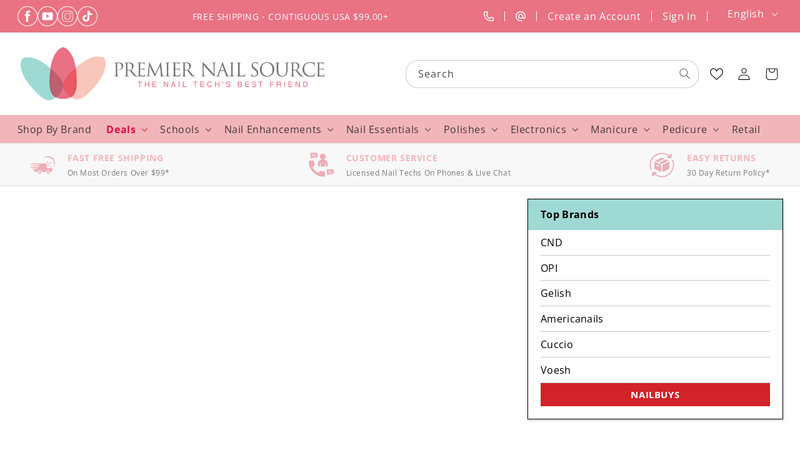The height and width of the screenshot is (450, 800).
Task: Expand the Pedicure menu
Action: (690, 130)
